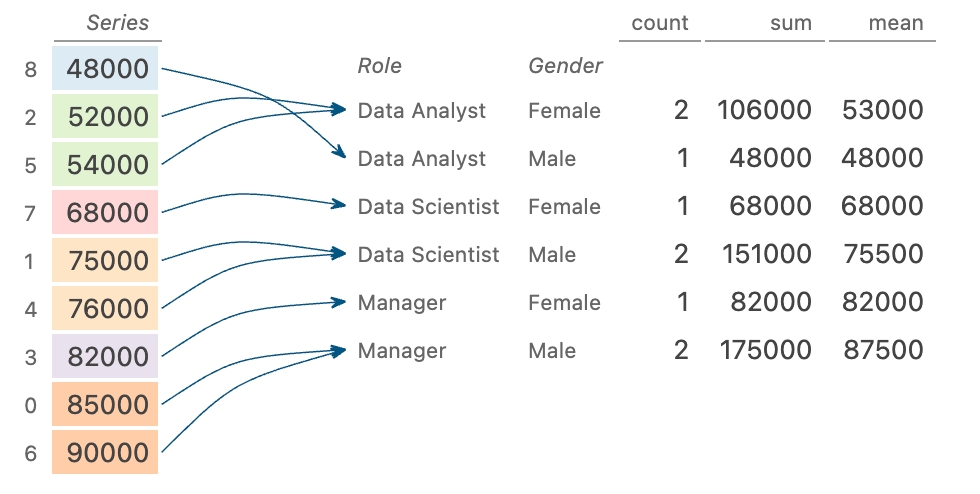980x494 pixels.
Task: Click the 75000 Series cell
Action: 108,261
